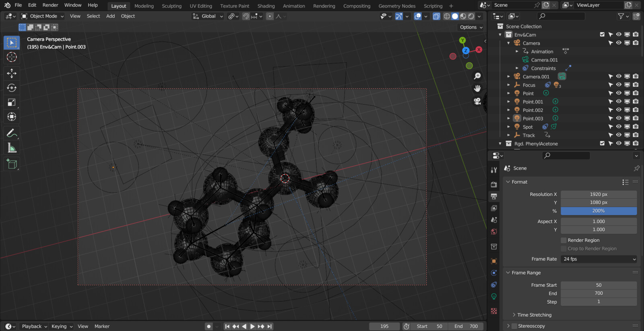Open the File menu

pos(18,5)
